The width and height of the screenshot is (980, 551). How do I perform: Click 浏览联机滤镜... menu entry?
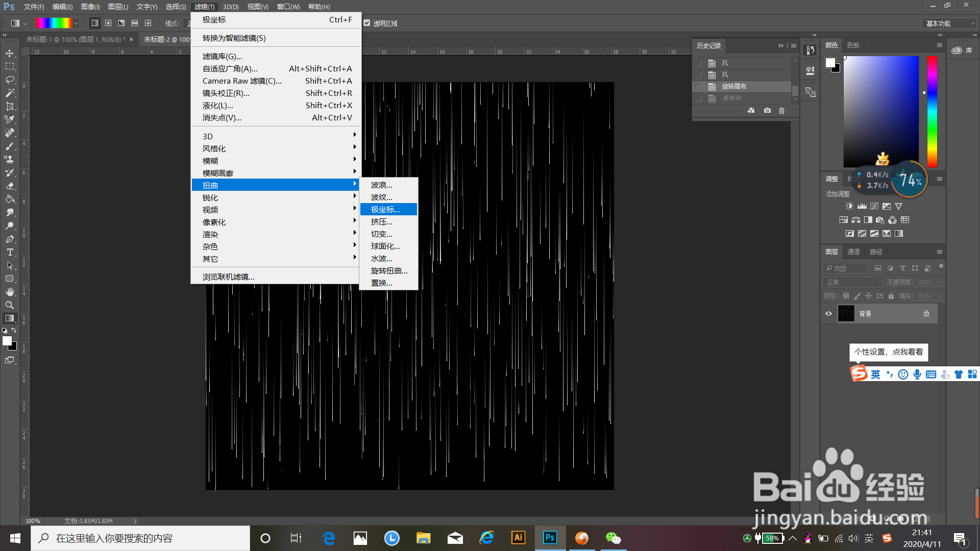coord(228,277)
